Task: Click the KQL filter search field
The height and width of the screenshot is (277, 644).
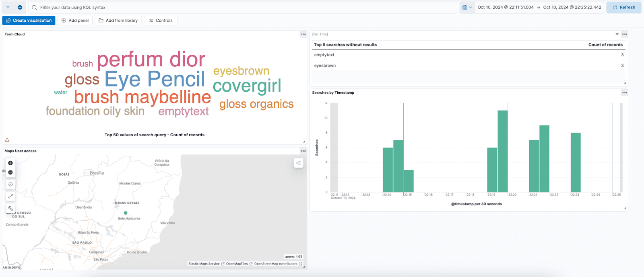Action: (242, 7)
